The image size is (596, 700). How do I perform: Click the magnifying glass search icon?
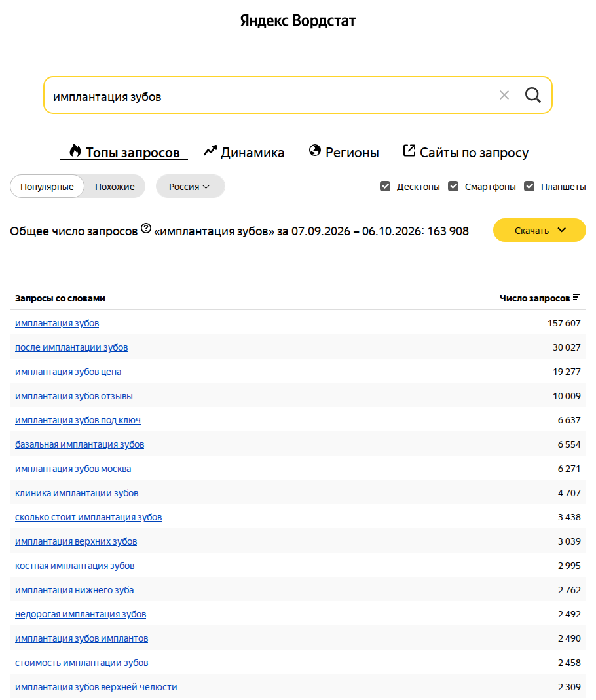[532, 95]
